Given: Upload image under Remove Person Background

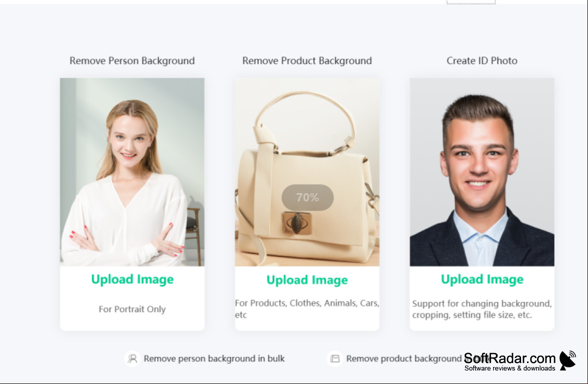Looking at the screenshot, I should 132,279.
